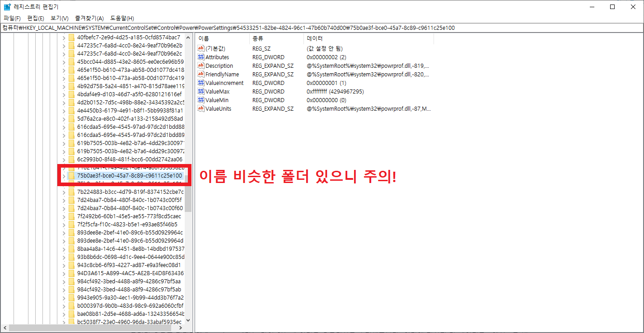The height and width of the screenshot is (333, 644).
Task: Click the REG_SZ type cell
Action: [x=261, y=49]
